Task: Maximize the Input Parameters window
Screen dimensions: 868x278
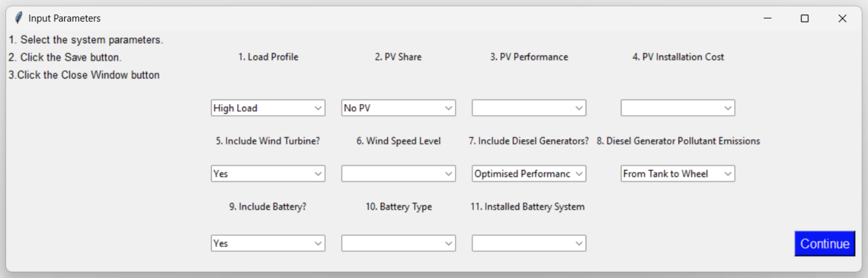Action: click(x=805, y=18)
